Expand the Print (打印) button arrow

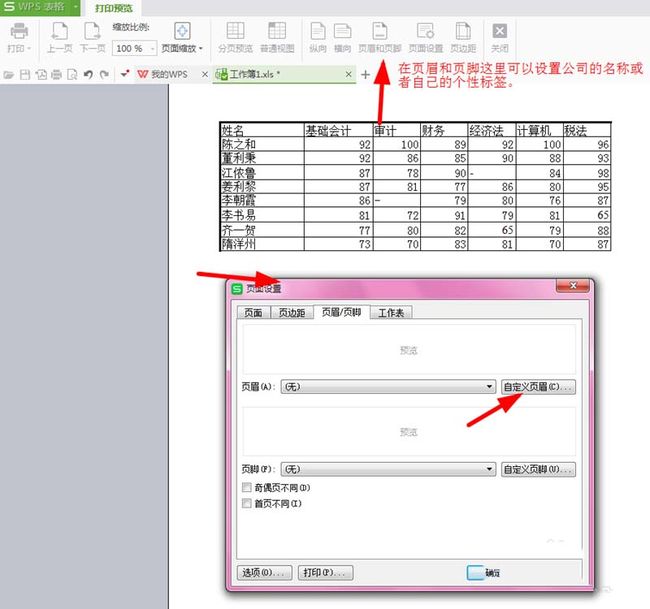[x=29, y=49]
